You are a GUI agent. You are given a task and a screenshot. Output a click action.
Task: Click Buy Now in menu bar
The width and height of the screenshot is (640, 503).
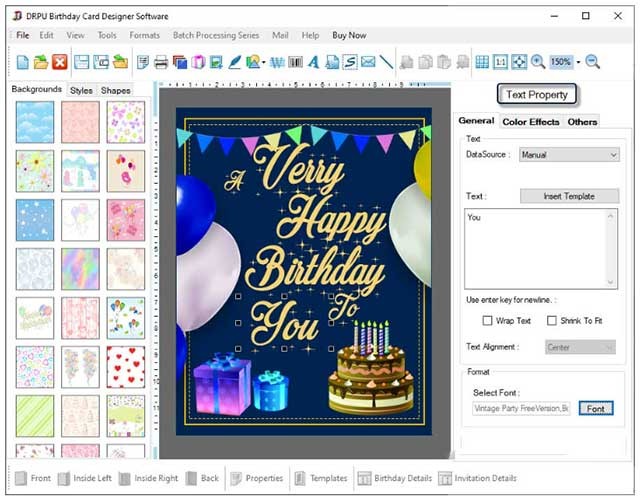point(349,35)
